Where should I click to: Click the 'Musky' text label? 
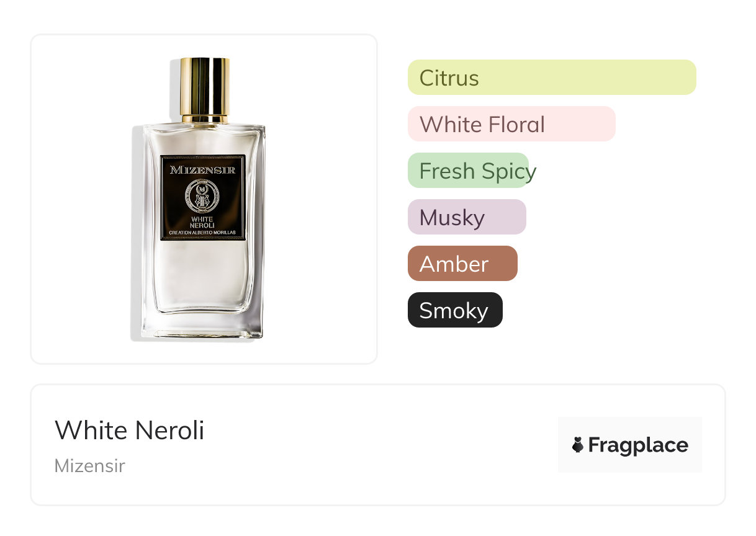click(x=452, y=218)
